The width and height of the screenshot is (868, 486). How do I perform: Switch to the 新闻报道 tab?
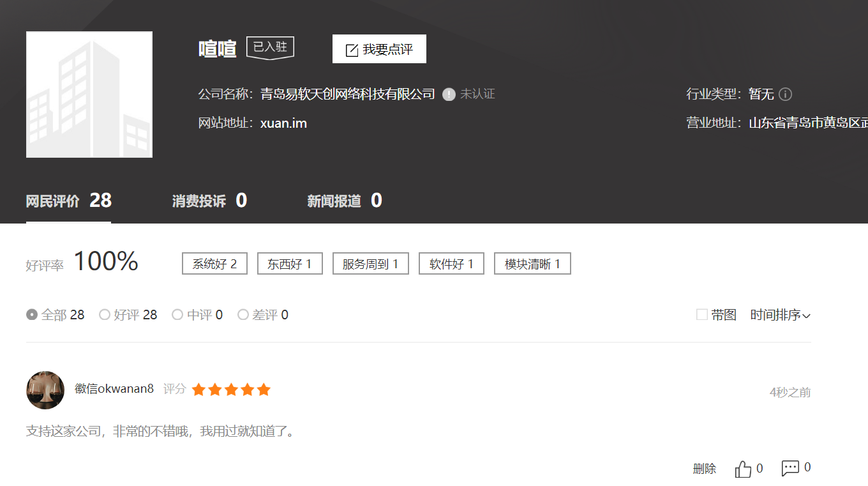(345, 201)
